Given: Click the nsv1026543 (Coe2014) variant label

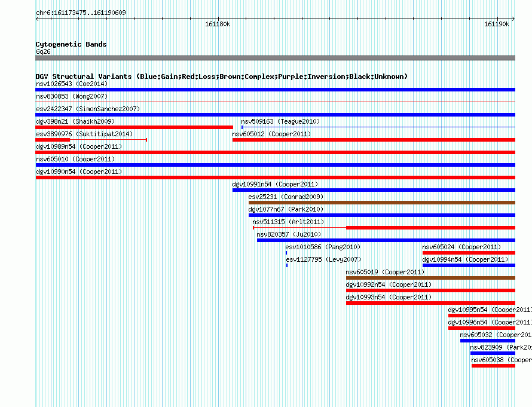Looking at the screenshot, I should 72,84.
